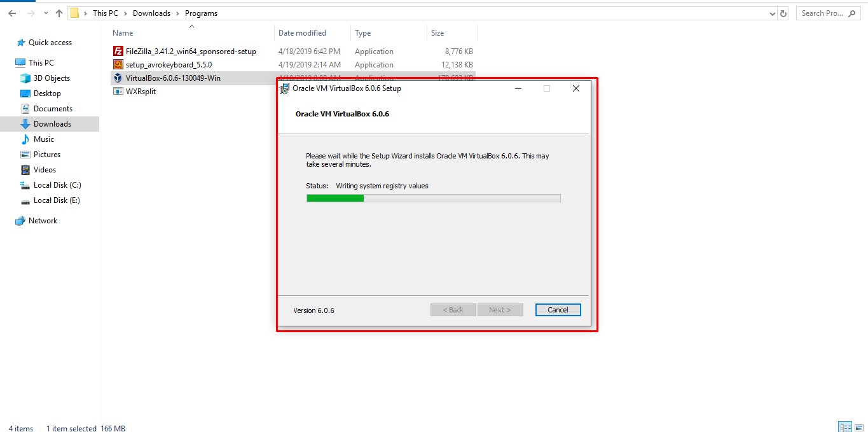This screenshot has height=432, width=868.
Task: Click the VirtualBox installer file icon
Action: click(x=118, y=78)
